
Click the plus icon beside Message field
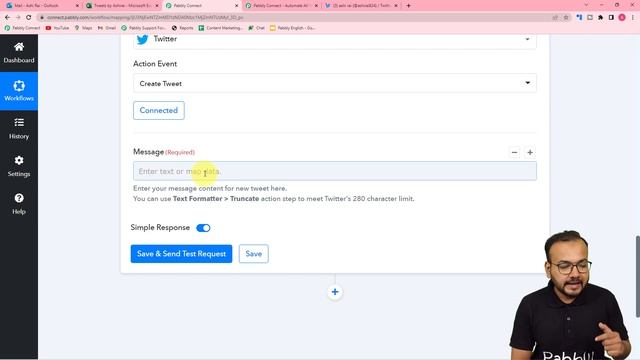530,152
